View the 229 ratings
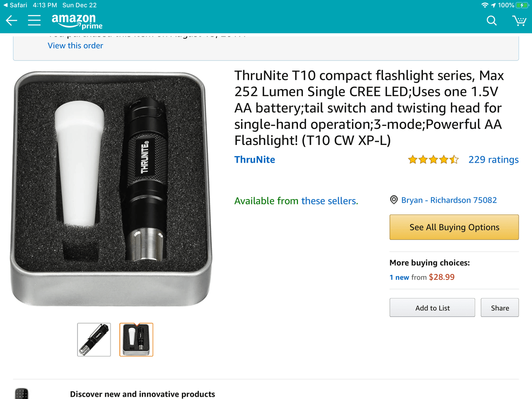 point(493,160)
